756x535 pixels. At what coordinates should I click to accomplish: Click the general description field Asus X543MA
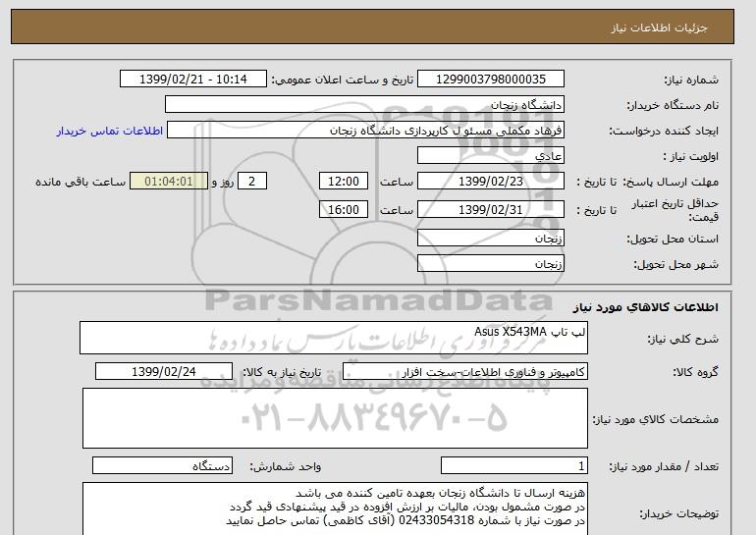pos(334,338)
